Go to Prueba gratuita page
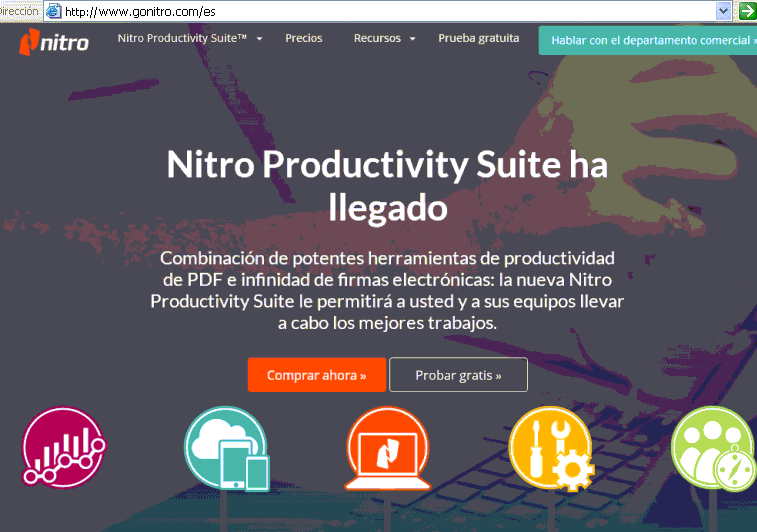 478,38
